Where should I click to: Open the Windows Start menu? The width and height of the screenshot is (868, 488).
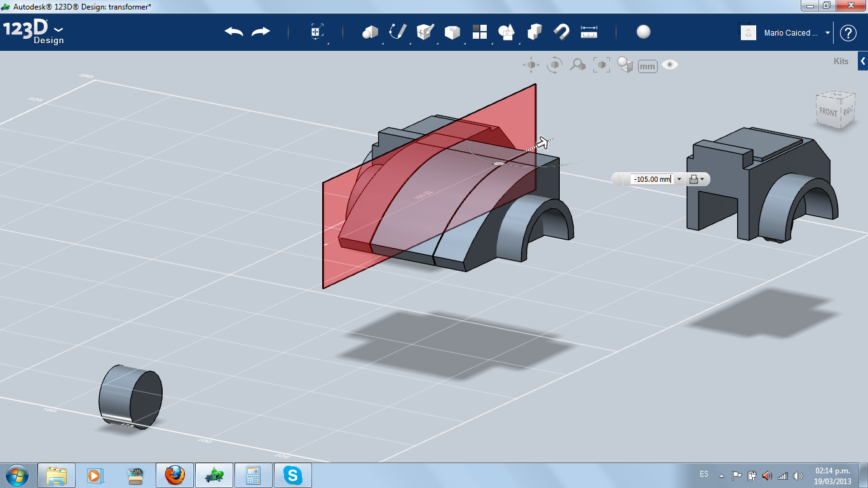click(x=17, y=475)
